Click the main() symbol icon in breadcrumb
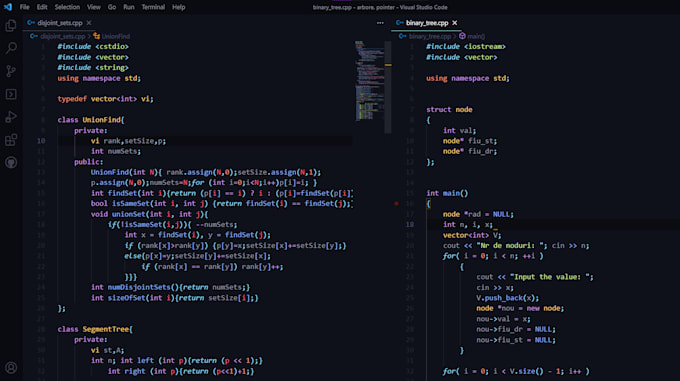 click(x=462, y=36)
